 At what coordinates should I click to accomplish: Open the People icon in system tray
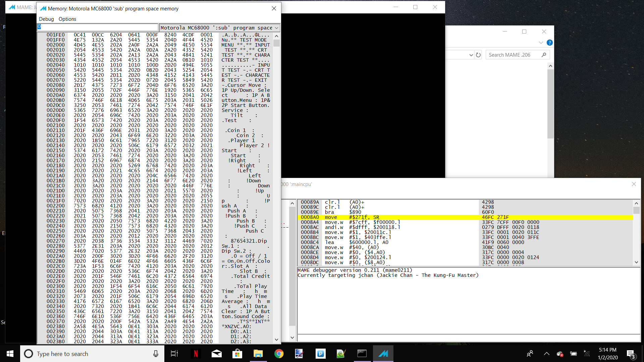pos(530,354)
